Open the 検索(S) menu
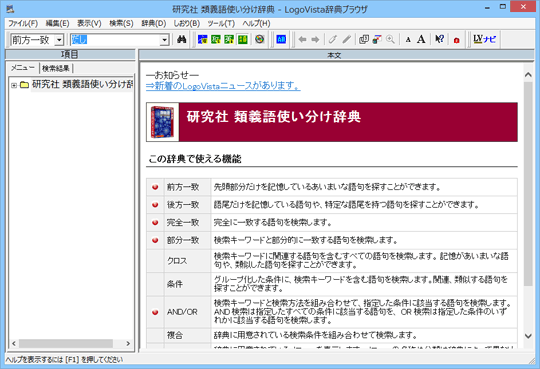This screenshot has height=369, width=540. (x=121, y=23)
